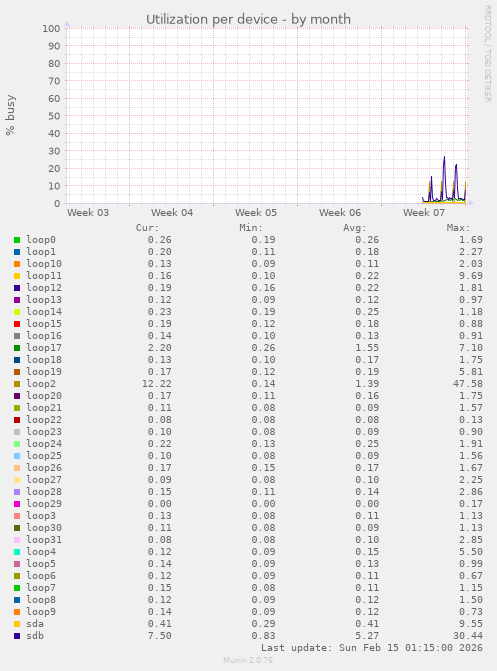This screenshot has height=671, width=497.
Task: Click the loop1 max value 2.27
Action: (471, 252)
